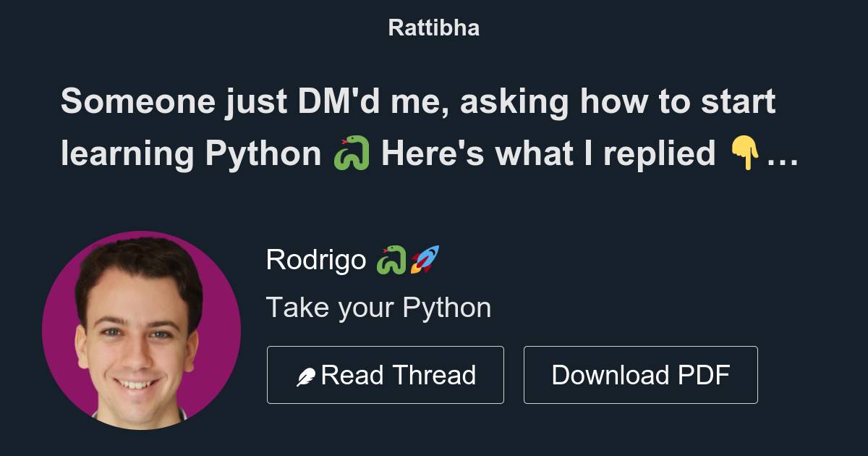
Task: Click the Read Thread label text
Action: tap(400, 374)
